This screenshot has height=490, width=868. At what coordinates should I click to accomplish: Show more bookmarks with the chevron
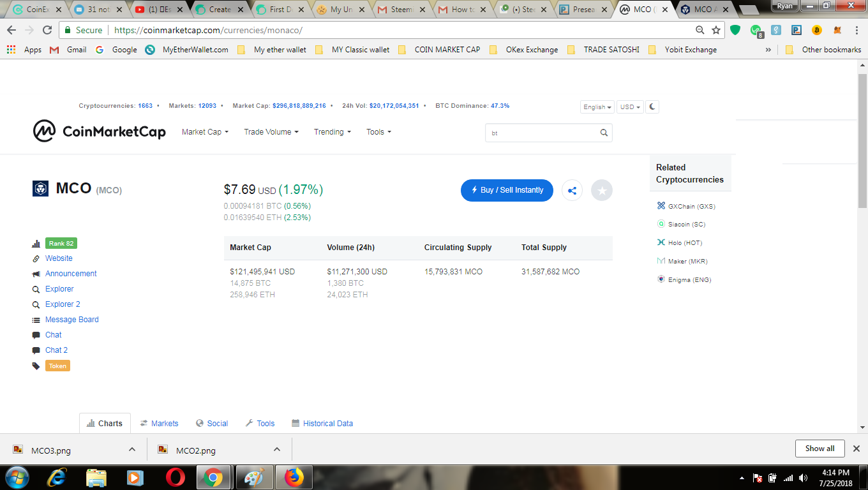(768, 50)
